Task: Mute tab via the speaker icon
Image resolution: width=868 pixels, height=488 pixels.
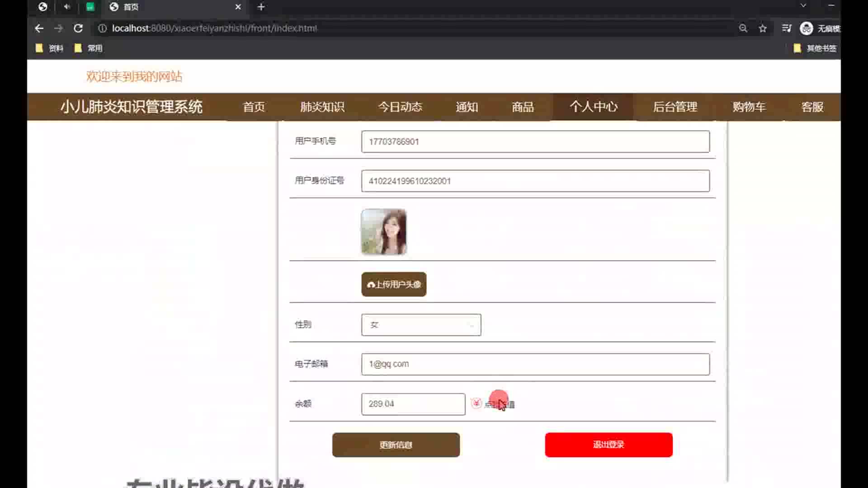Action: point(67,7)
